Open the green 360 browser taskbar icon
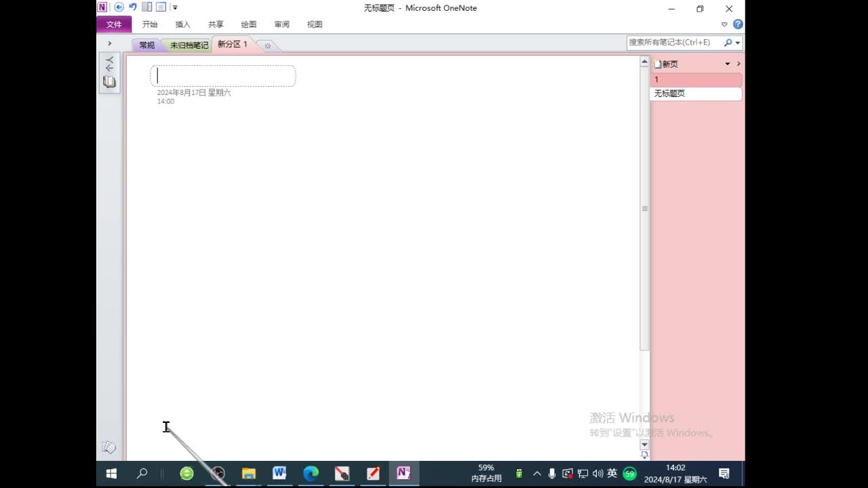 point(186,474)
